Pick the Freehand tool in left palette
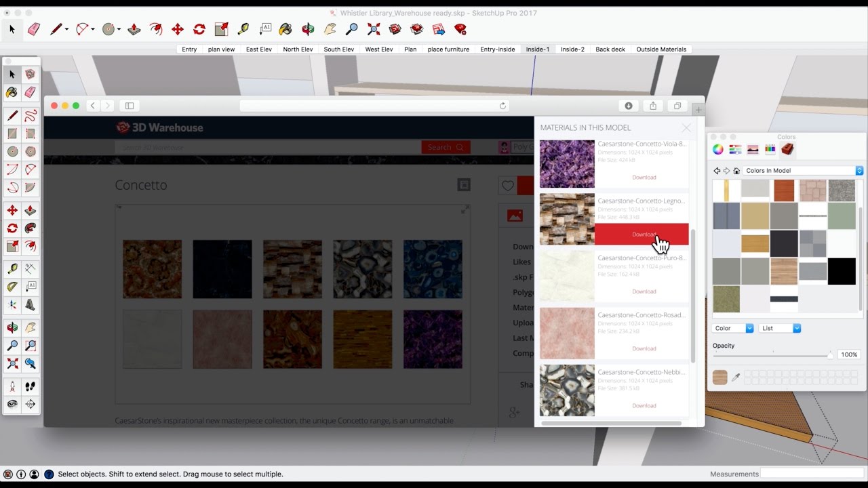The height and width of the screenshot is (488, 868). (30, 116)
